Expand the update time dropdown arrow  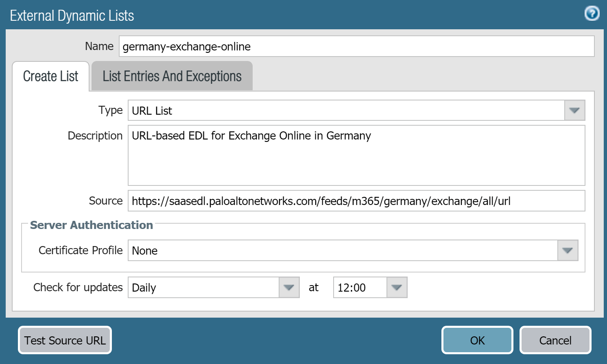point(396,288)
